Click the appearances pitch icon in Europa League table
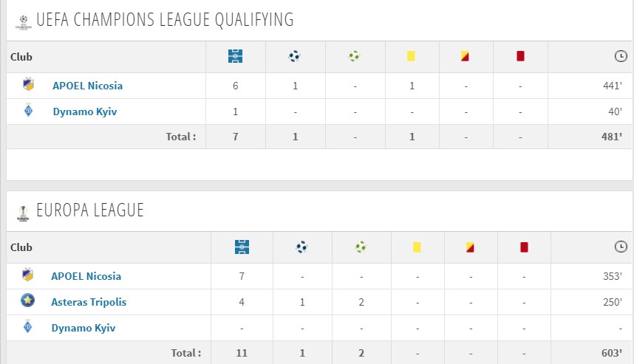Viewport: 634px width, 364px height. pyautogui.click(x=242, y=247)
